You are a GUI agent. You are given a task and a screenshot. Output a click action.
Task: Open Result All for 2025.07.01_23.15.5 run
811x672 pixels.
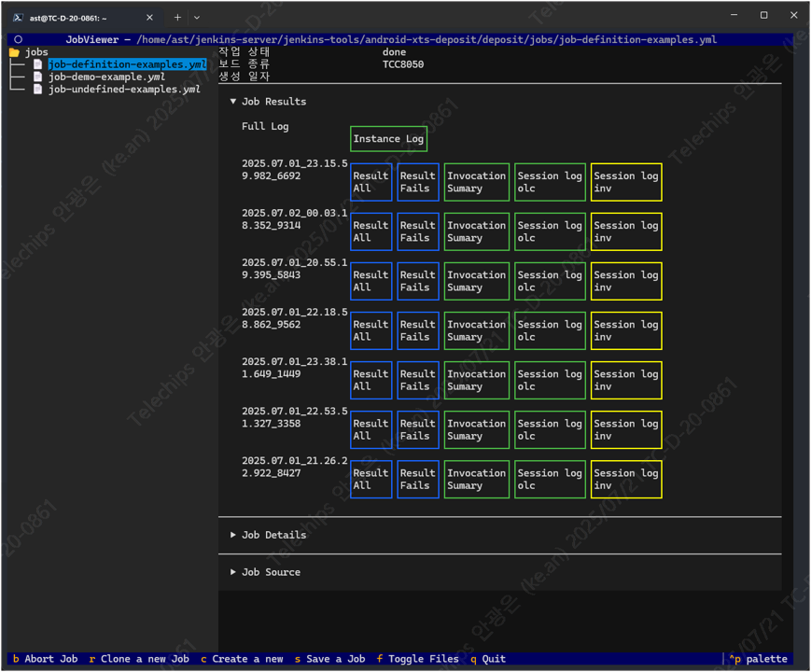[371, 182]
